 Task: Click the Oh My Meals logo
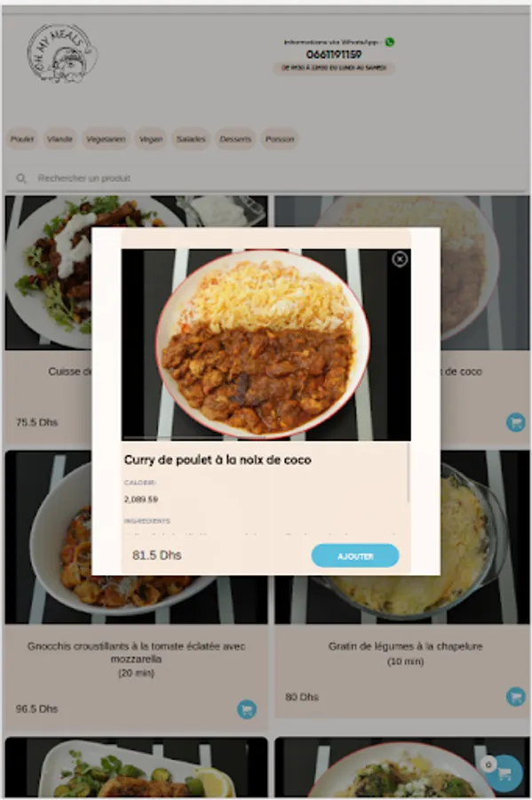61,53
